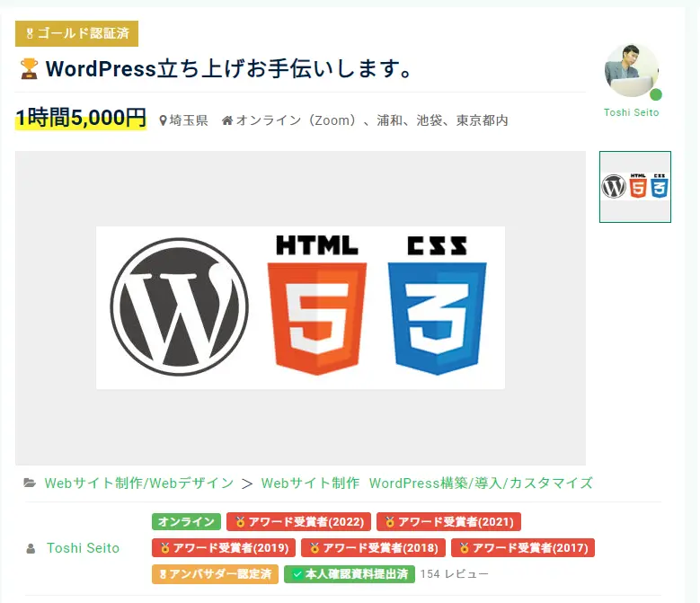
Task: Select the logo thumbnail in the side gallery
Action: [634, 187]
